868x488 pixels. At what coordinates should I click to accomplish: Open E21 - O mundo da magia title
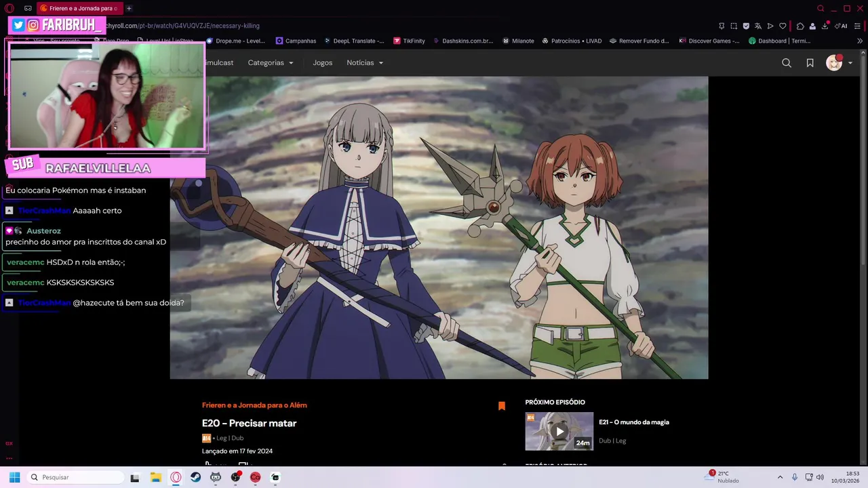634,422
